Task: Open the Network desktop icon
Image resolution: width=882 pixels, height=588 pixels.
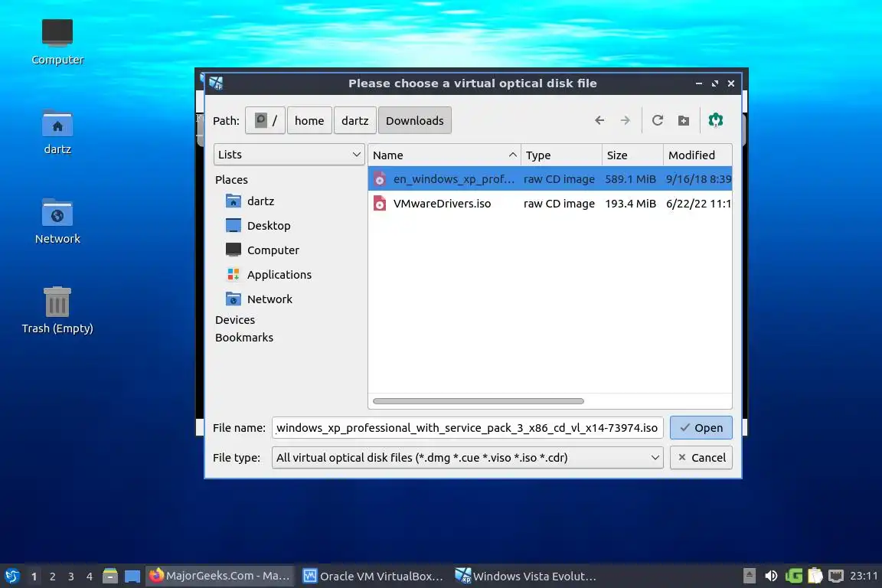Action: (x=57, y=221)
